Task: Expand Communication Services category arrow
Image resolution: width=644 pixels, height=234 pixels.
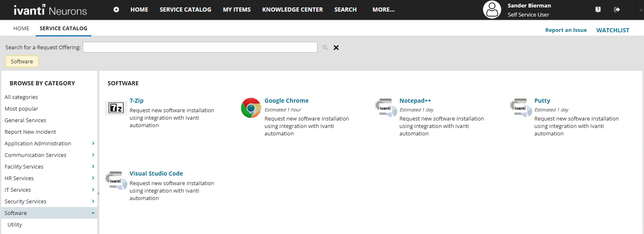Action: point(93,155)
